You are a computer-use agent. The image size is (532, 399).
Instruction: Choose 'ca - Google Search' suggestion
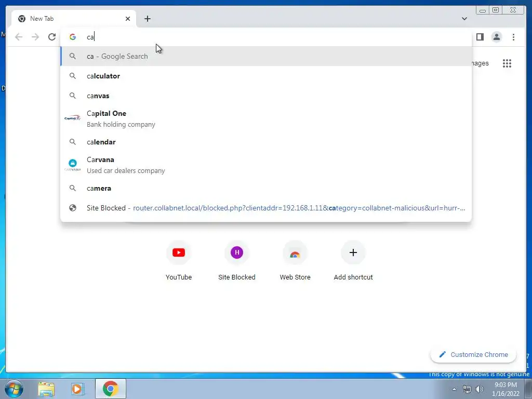click(266, 56)
